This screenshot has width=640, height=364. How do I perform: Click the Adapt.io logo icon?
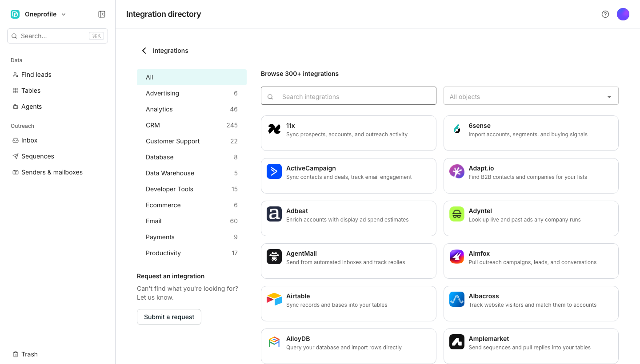coord(457,171)
